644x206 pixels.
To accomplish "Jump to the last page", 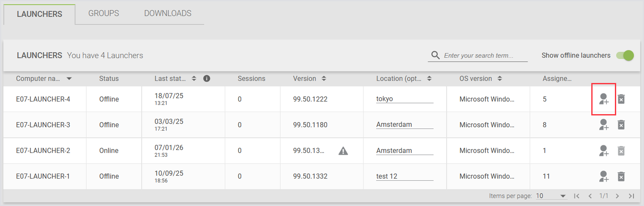I will (631, 196).
